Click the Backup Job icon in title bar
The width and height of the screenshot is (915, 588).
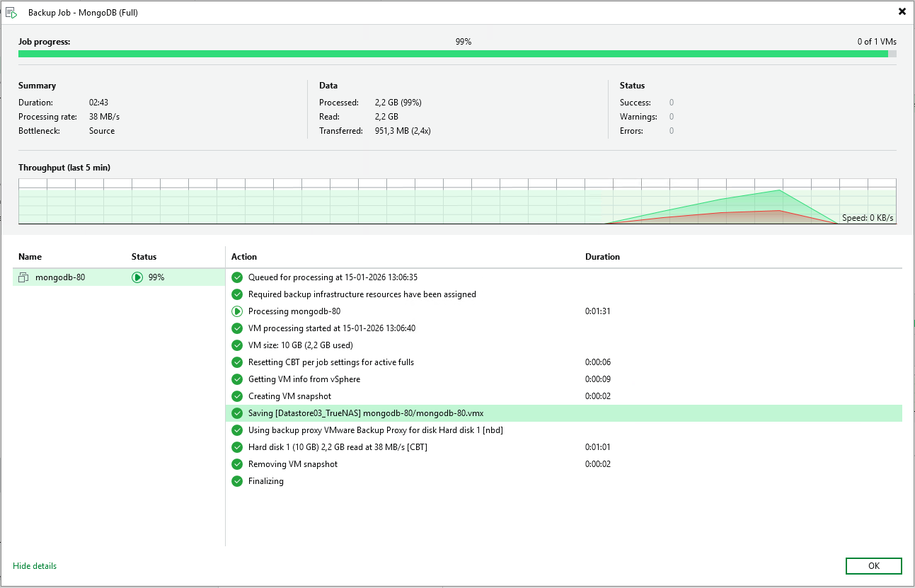coord(11,12)
